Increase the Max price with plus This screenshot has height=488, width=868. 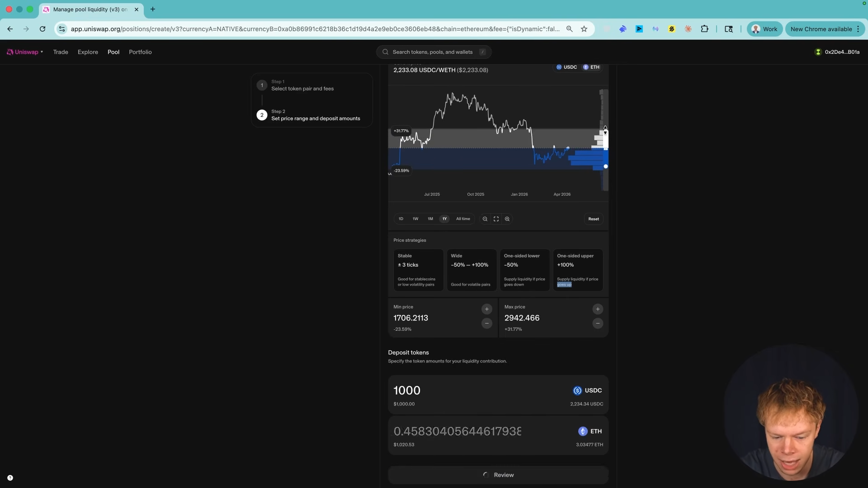598,309
